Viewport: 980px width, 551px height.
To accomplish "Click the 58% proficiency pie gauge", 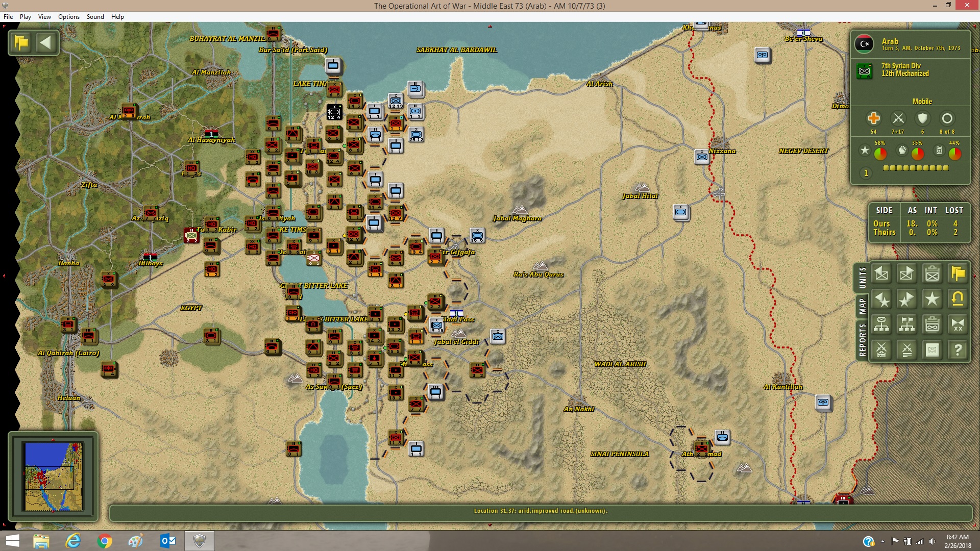I will (880, 153).
